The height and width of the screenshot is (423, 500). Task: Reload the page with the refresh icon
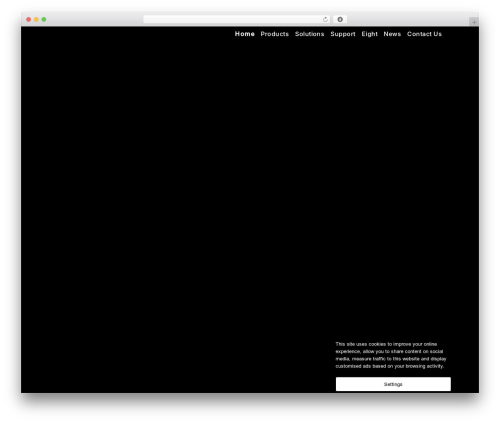pos(325,19)
